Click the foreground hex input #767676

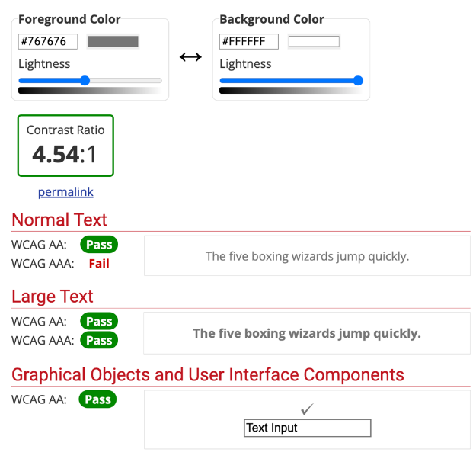click(x=47, y=41)
